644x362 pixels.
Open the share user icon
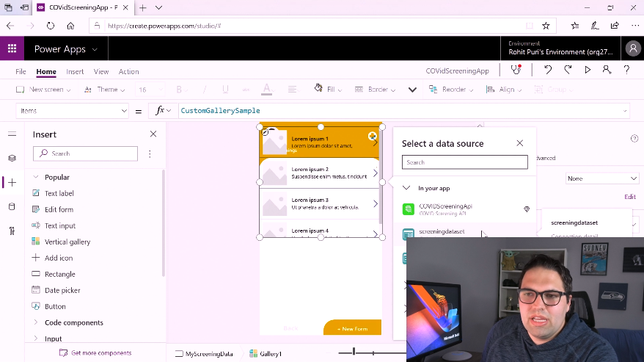[607, 70]
